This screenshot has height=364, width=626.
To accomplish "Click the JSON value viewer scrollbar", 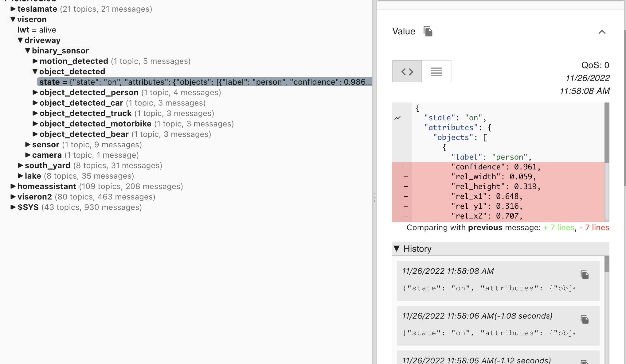I will [x=607, y=133].
